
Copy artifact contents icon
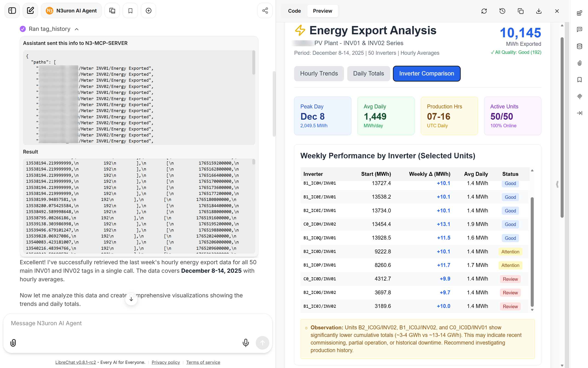point(520,11)
